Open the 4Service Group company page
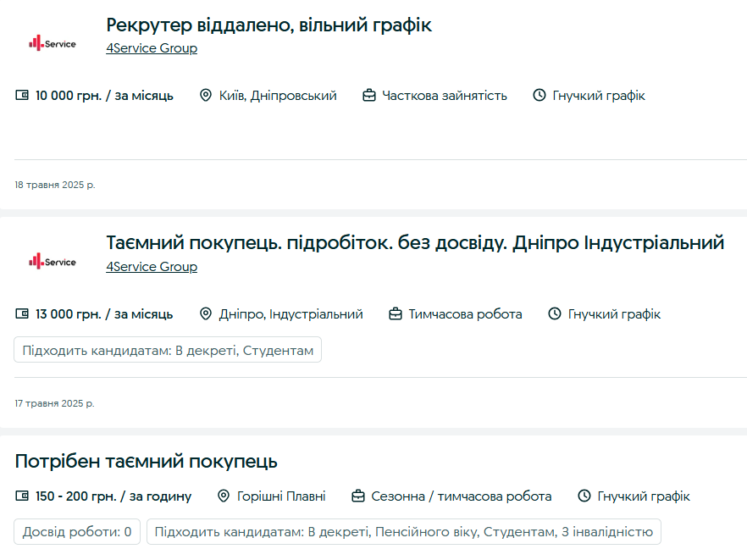747x560 pixels. [151, 48]
